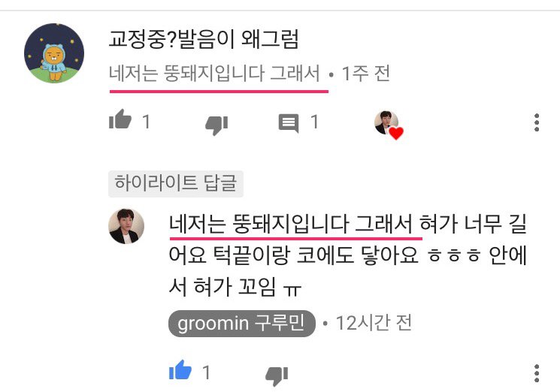Remove like on groomin reply
The width and height of the screenshot is (560, 392).
tap(180, 371)
